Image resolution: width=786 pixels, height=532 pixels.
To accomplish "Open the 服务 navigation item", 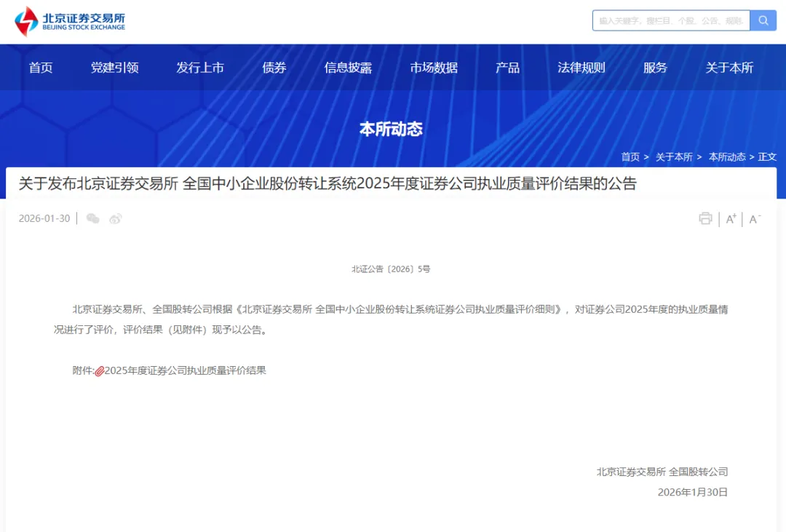I will coord(655,68).
